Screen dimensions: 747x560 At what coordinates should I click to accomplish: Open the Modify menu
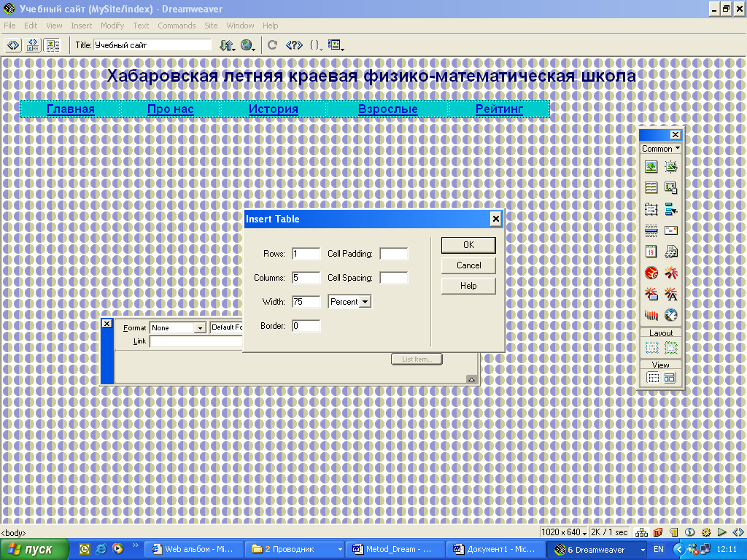click(112, 26)
